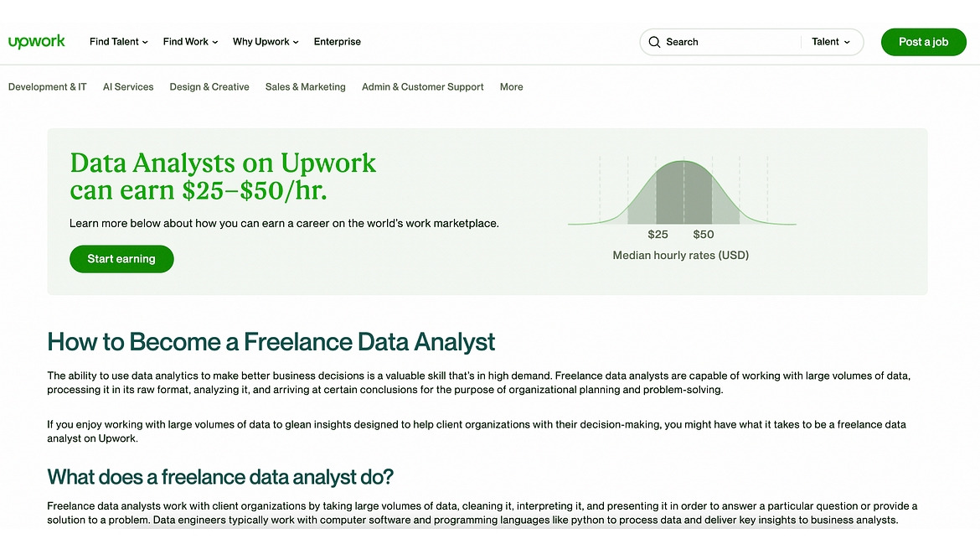The width and height of the screenshot is (980, 539).
Task: Select the Development & IT category
Action: (48, 87)
